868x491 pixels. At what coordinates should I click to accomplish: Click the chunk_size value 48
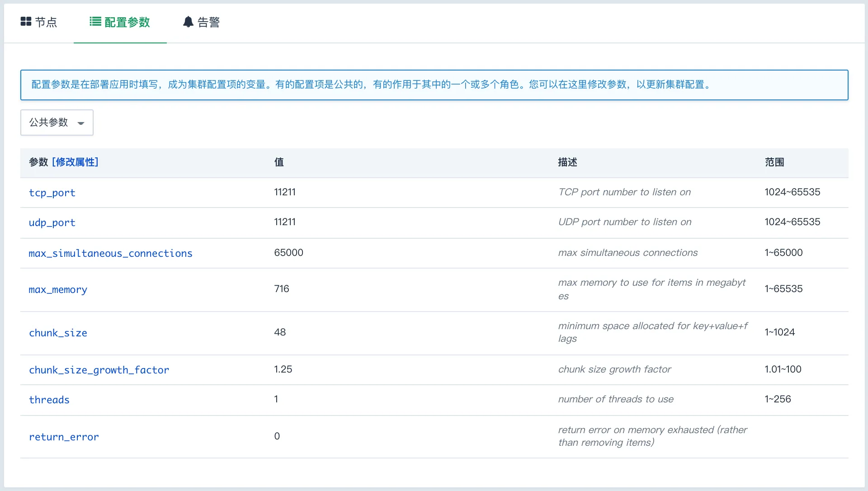tap(280, 332)
